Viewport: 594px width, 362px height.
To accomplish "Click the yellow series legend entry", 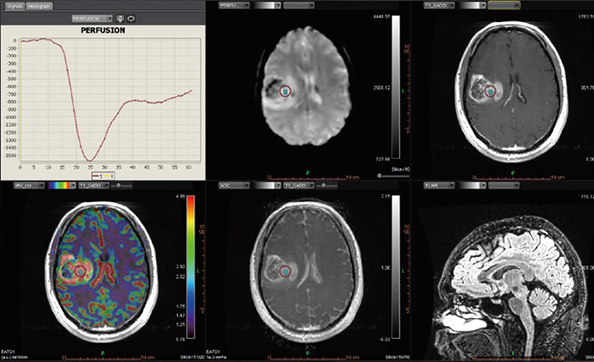I will (108, 176).
